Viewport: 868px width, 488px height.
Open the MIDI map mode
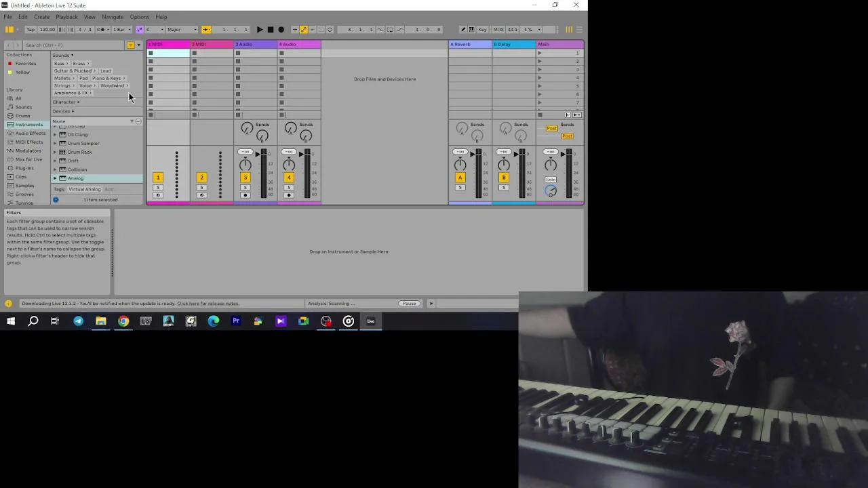coord(498,30)
